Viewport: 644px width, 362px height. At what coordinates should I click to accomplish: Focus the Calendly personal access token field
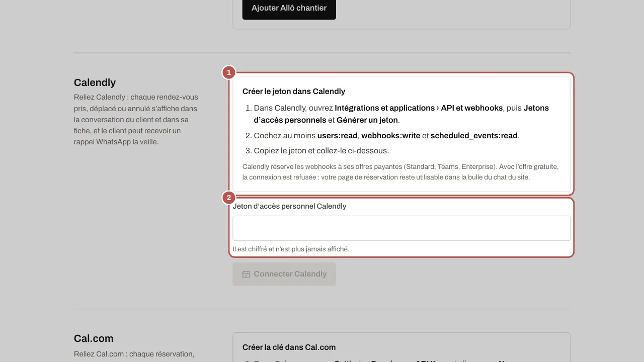(x=401, y=228)
